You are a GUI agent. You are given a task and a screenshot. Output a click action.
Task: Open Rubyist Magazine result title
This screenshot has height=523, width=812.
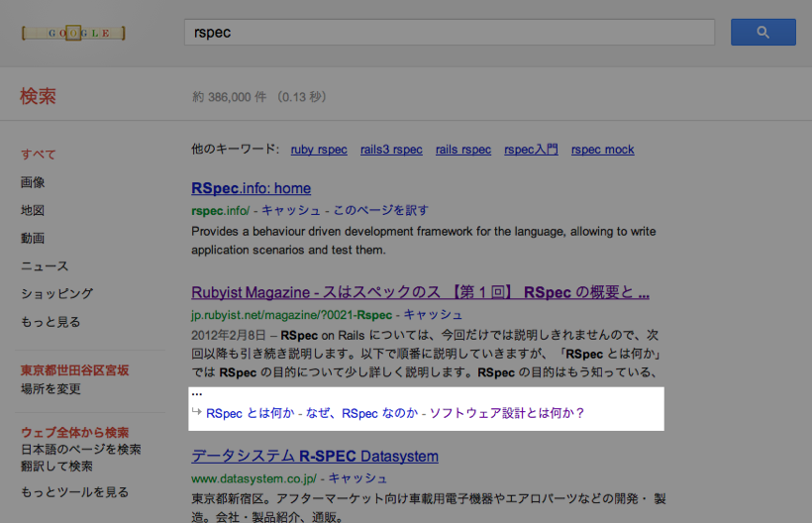pos(420,293)
